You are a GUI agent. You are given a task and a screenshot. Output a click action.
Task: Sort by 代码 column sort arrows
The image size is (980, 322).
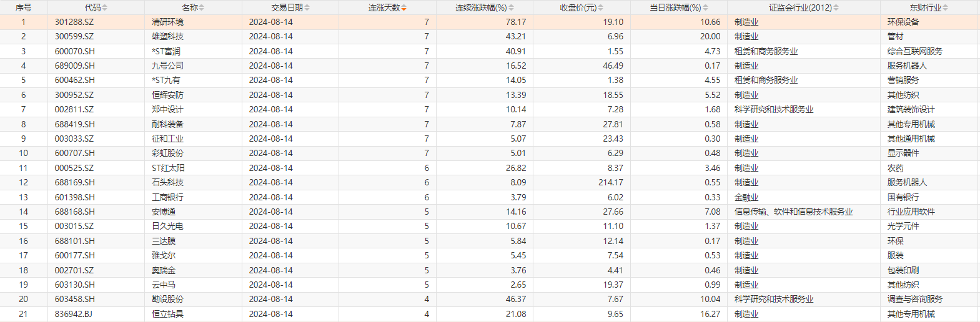click(x=105, y=7)
